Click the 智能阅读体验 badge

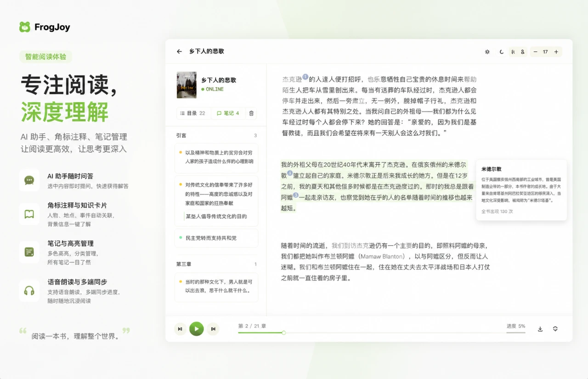click(x=45, y=57)
